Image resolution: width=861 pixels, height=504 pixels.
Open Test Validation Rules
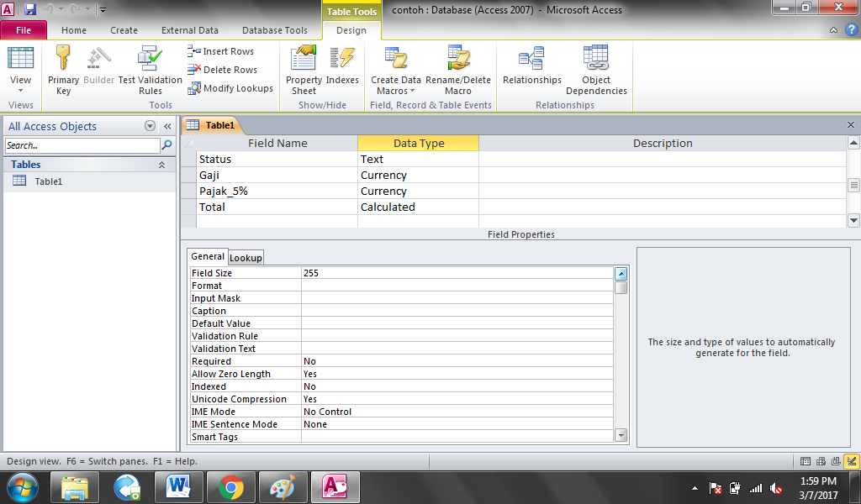click(x=150, y=67)
